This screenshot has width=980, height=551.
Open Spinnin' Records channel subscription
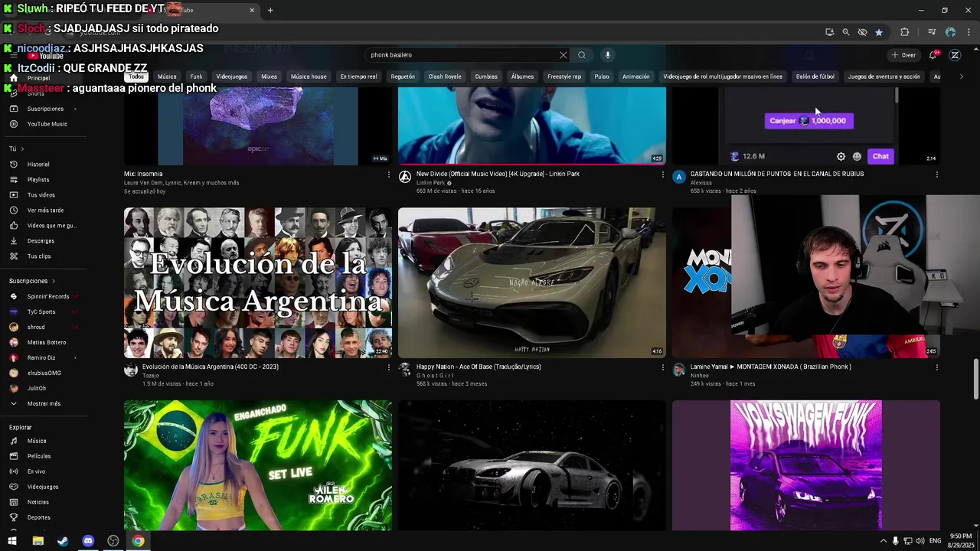pos(46,296)
